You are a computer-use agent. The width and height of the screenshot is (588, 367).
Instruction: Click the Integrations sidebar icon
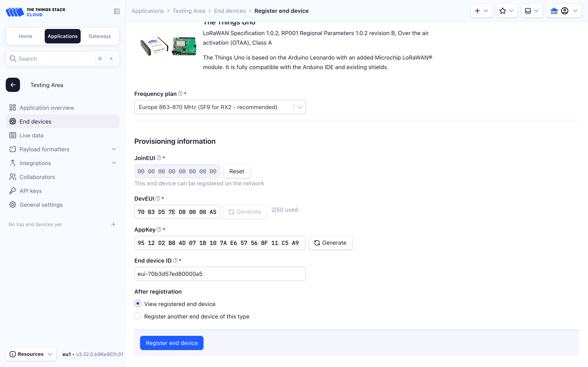(13, 163)
